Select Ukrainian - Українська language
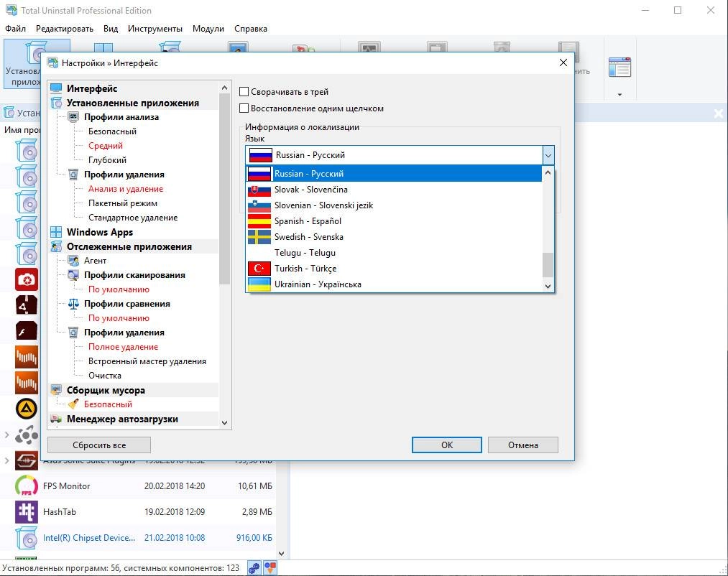 coord(394,284)
